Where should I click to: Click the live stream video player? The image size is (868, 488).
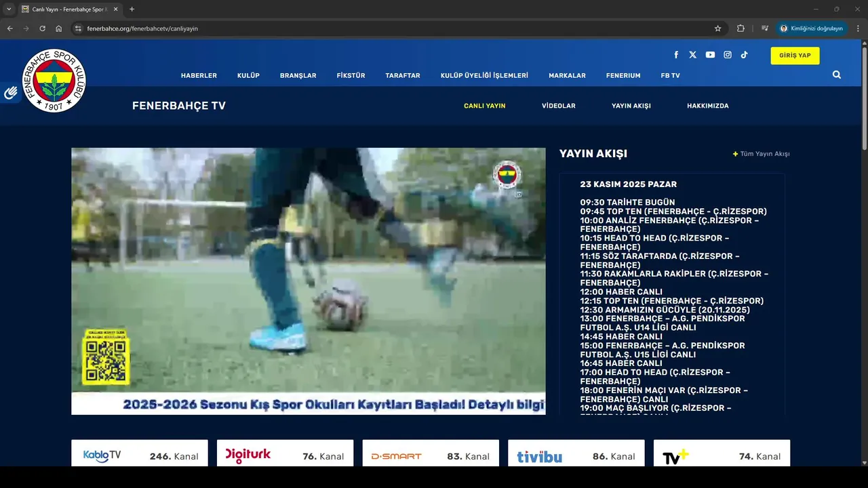tap(309, 281)
